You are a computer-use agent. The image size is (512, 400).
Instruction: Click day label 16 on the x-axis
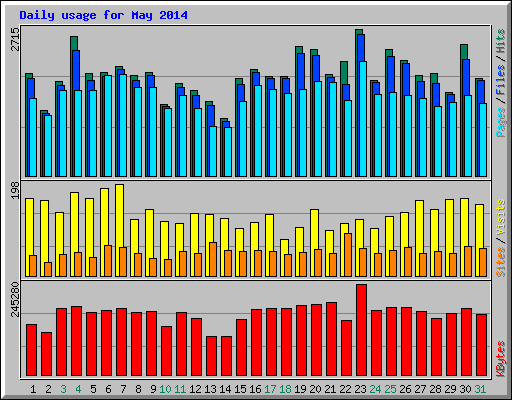pos(255,389)
